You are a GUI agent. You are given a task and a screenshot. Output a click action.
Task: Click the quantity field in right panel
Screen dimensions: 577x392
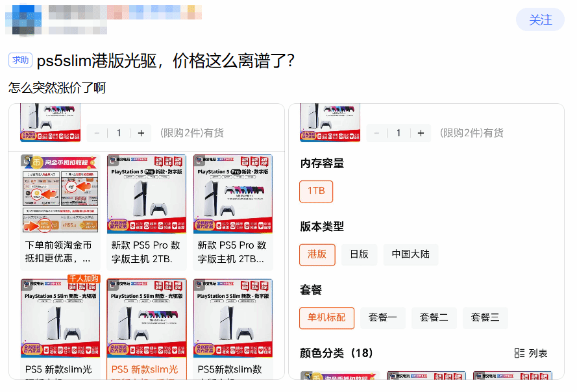click(399, 133)
